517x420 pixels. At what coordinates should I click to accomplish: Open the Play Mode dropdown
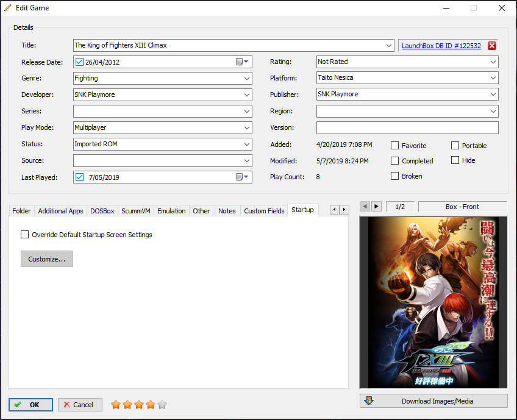[247, 128]
